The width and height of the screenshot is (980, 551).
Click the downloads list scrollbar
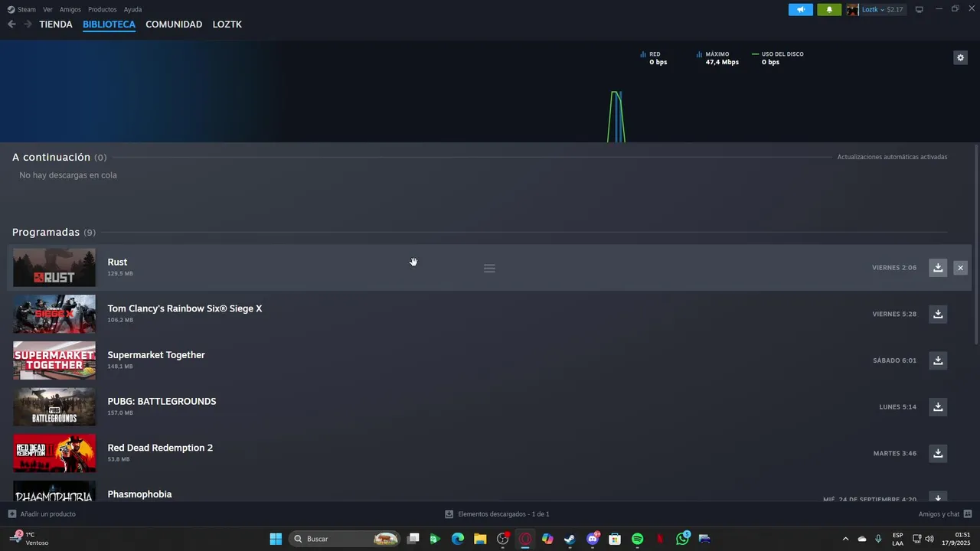(x=976, y=245)
